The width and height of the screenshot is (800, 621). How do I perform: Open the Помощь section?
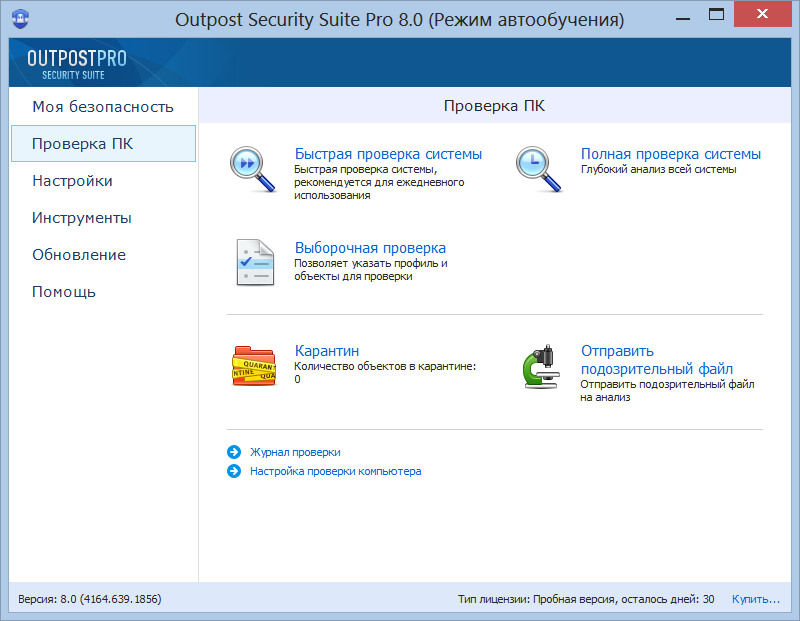64,292
